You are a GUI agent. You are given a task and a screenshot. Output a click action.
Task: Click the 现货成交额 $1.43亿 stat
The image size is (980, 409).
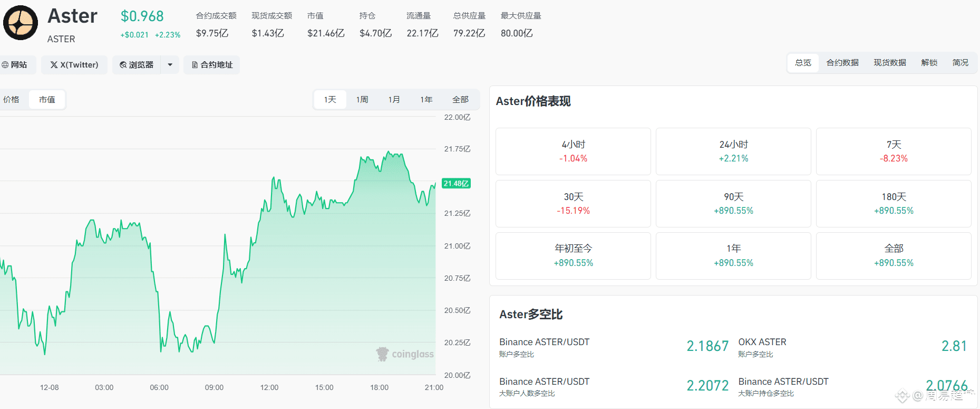click(x=271, y=24)
